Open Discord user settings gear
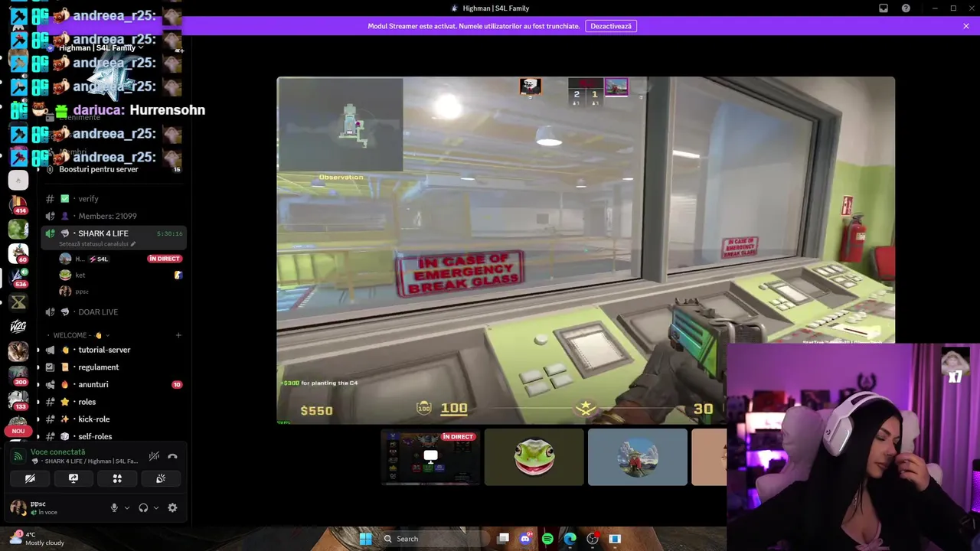The height and width of the screenshot is (551, 980). pyautogui.click(x=172, y=507)
